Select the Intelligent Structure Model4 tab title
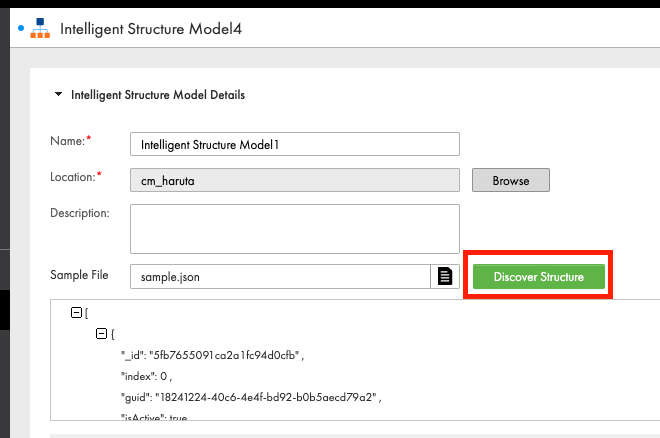 151,29
